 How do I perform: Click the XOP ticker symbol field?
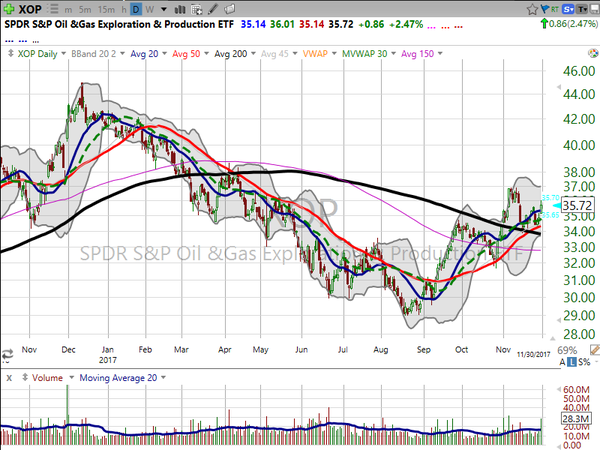point(30,9)
